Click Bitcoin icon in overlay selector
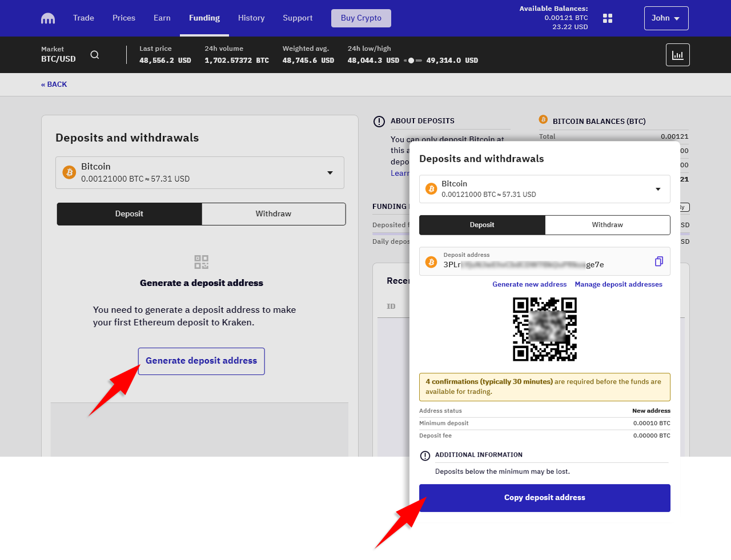The width and height of the screenshot is (731, 560). 432,189
